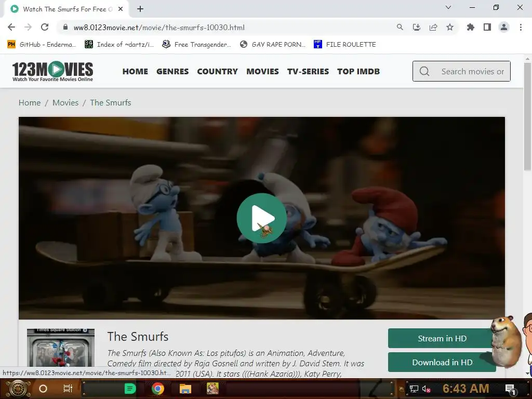Toggle the browser side panel
This screenshot has height=399, width=532.
tap(487, 27)
